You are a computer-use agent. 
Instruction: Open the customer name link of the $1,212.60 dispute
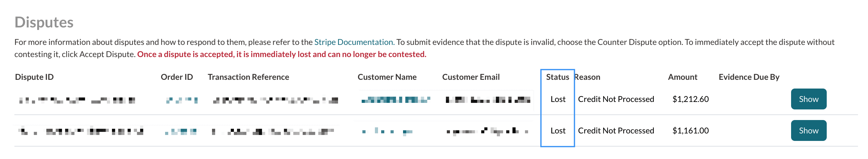pos(396,100)
